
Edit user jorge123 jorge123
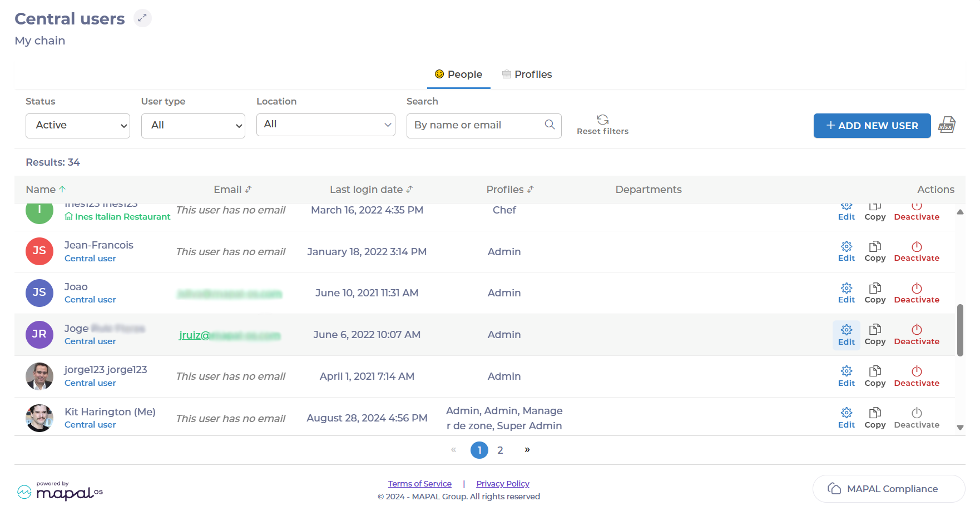[x=847, y=376]
